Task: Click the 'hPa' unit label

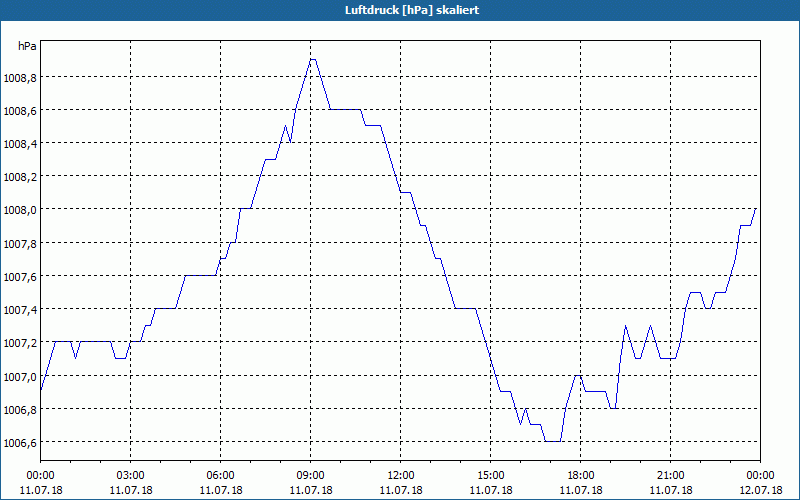Action: [x=27, y=46]
